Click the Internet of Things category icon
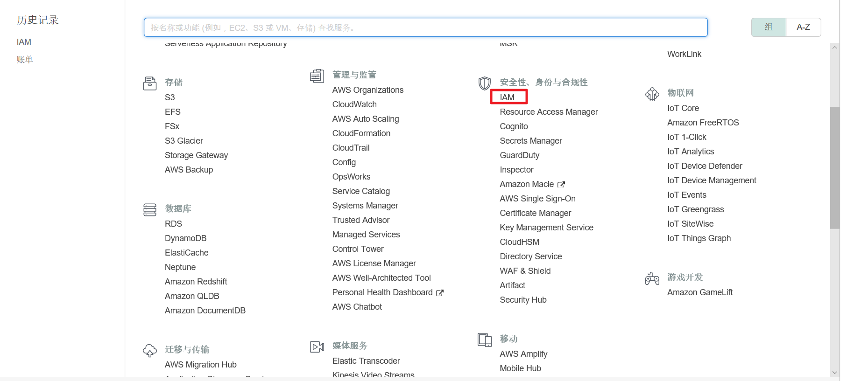The image size is (868, 381). [652, 94]
